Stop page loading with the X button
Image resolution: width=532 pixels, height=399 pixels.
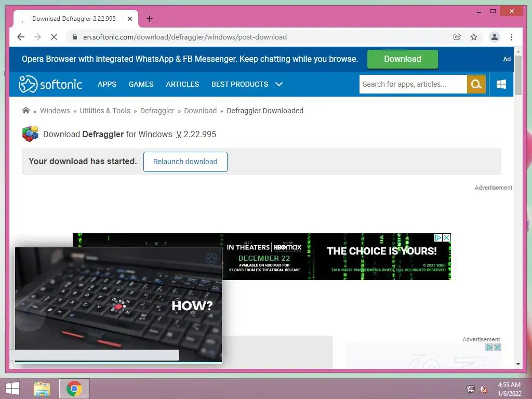(54, 37)
